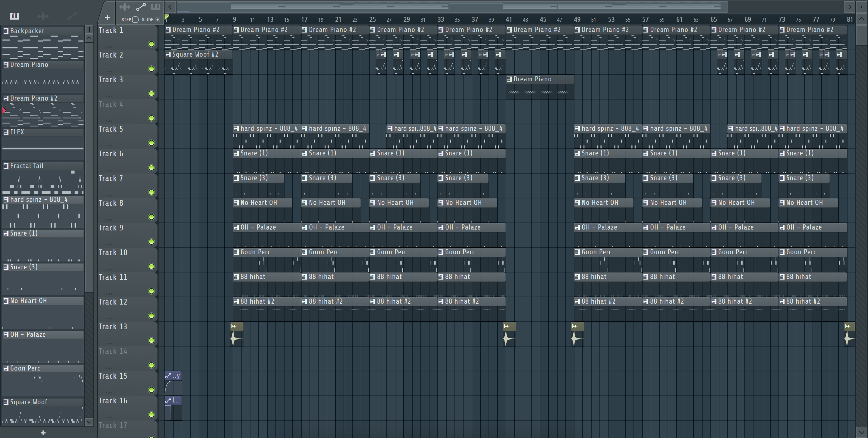The width and height of the screenshot is (868, 438).
Task: Click the FLEX pattern icon in picker
Action: (x=6, y=132)
